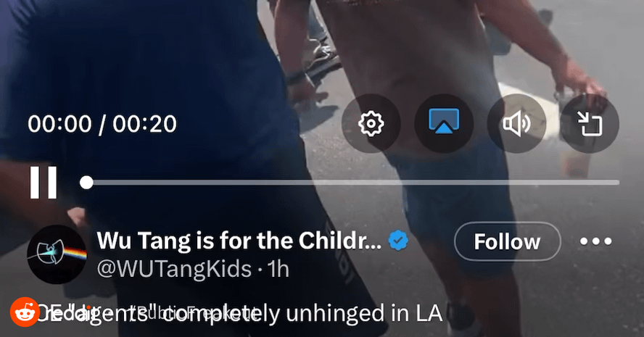Open the Wu Tang profile avatar
Image resolution: width=644 pixels, height=337 pixels.
(x=57, y=254)
